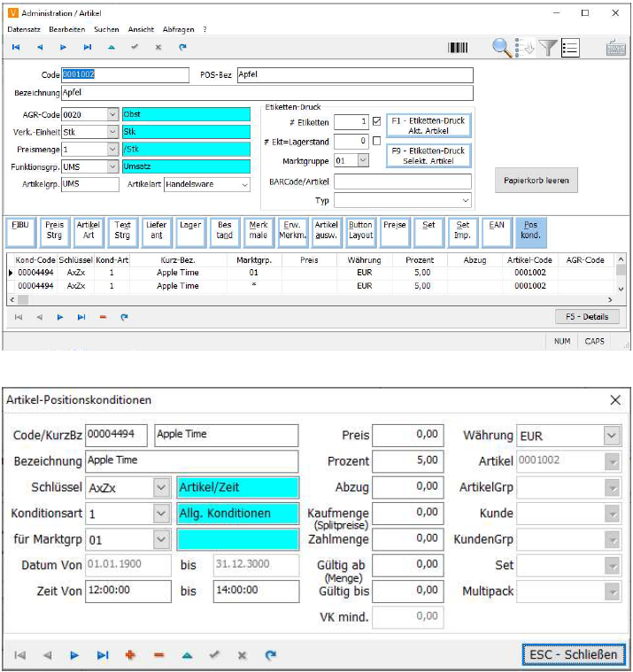The width and height of the screenshot is (633, 672).
Task: Click the barcode icon in top toolbar
Action: tap(459, 48)
